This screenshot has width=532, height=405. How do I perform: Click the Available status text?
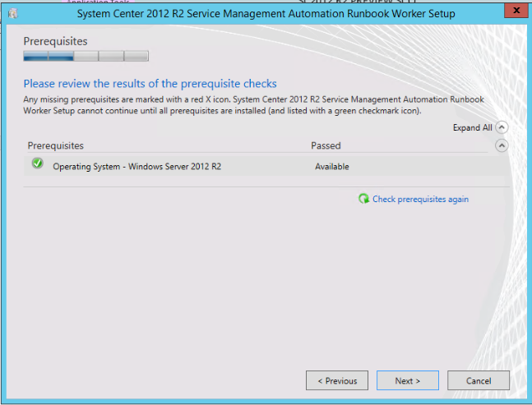point(331,166)
